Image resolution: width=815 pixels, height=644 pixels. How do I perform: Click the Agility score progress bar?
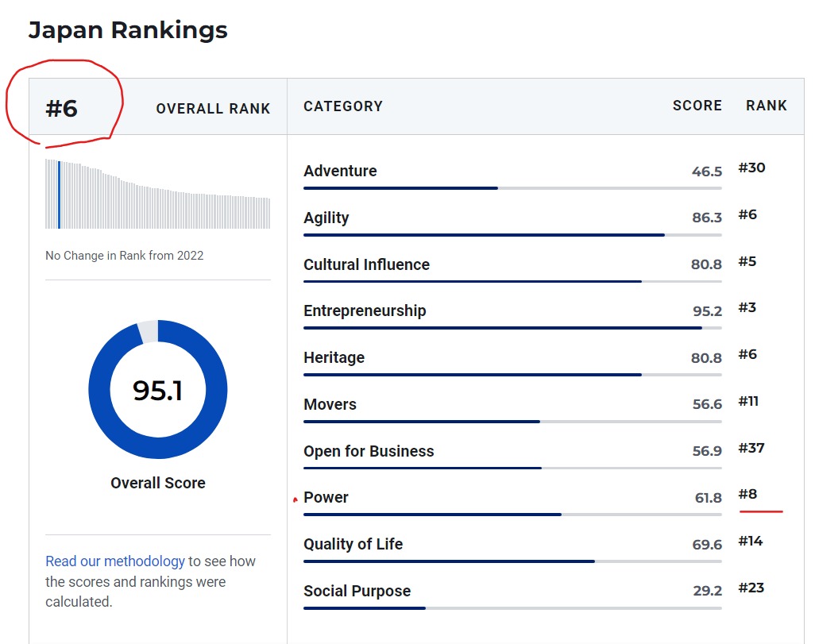512,235
